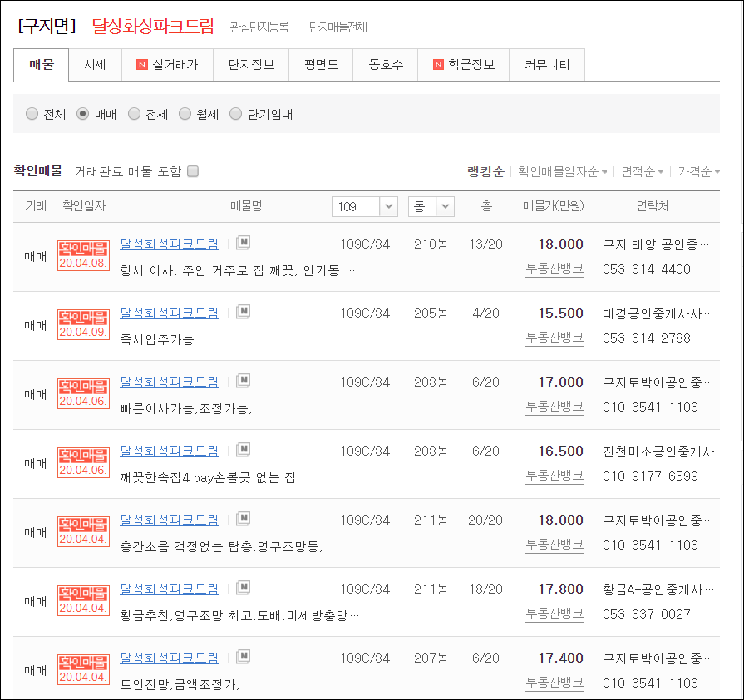Click the phone number 053-637-0027
744x700 pixels.
coord(646,614)
